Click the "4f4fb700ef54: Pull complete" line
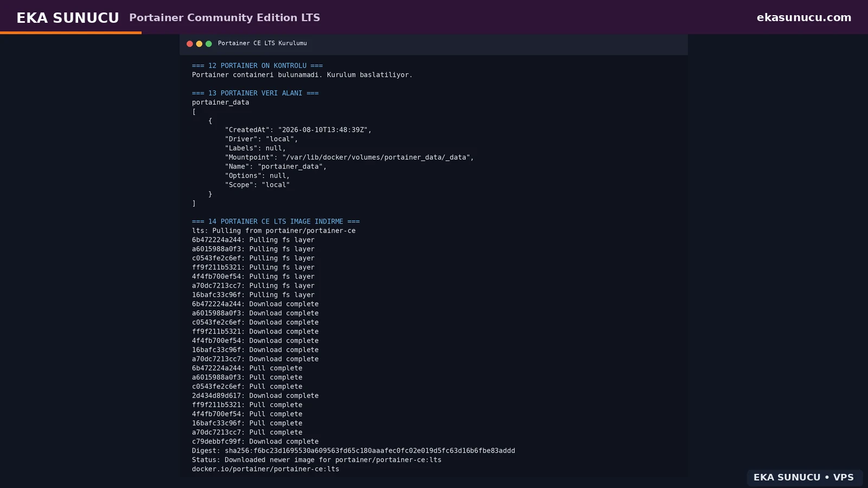This screenshot has width=868, height=488. 247,415
